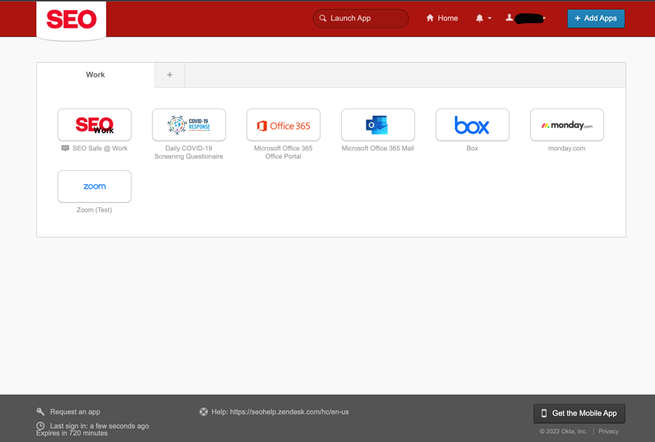Click the Microsoft Office 365 Mail label

point(378,148)
